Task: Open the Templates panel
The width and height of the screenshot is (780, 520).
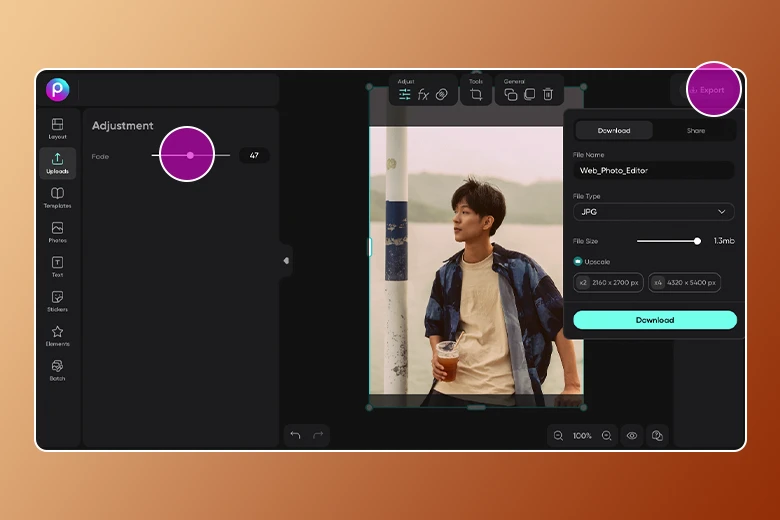Action: [x=57, y=197]
